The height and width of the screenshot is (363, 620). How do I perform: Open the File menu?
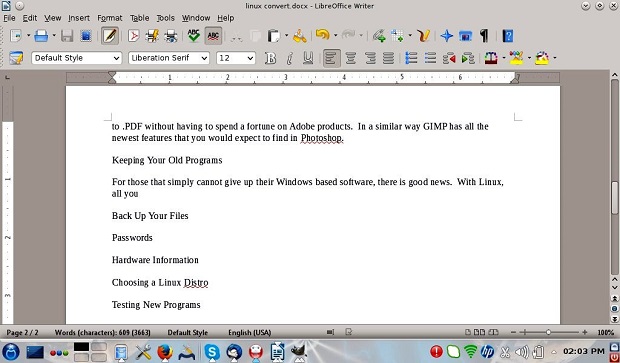[9, 18]
